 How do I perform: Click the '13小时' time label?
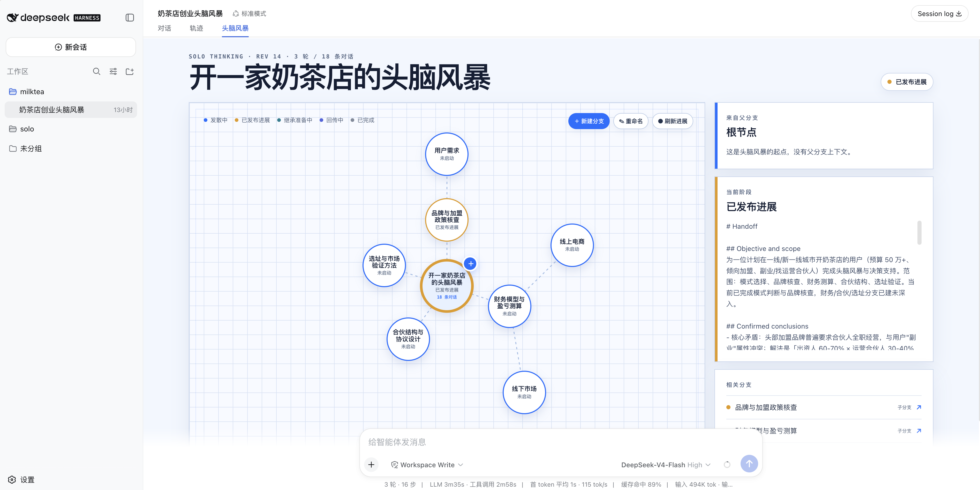tap(123, 110)
